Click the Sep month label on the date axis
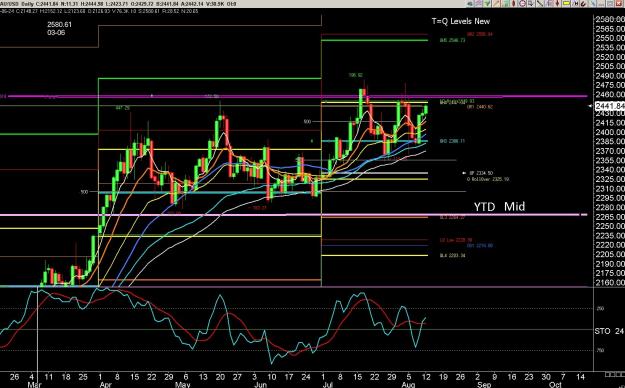 [x=483, y=384]
